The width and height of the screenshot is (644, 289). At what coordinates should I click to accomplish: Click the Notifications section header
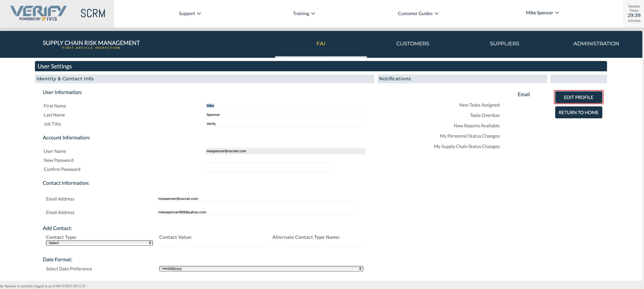(x=462, y=79)
